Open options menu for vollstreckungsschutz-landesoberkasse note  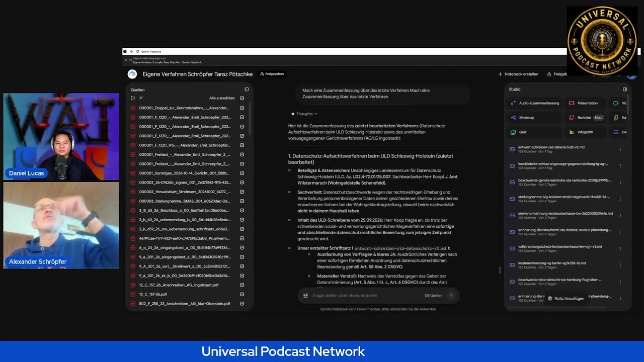(x=620, y=248)
